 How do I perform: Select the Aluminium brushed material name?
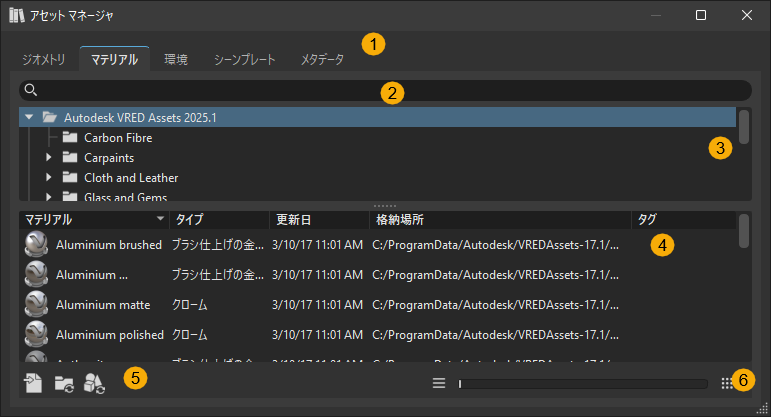pos(109,244)
